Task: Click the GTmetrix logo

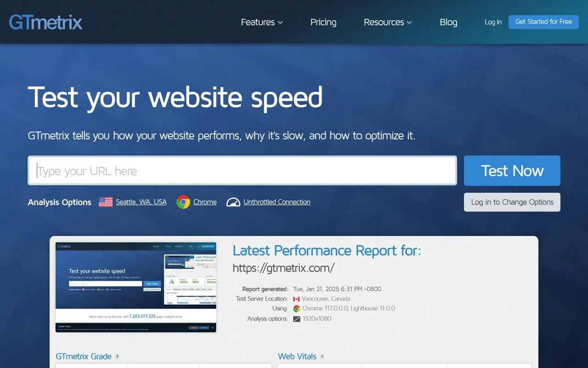Action: click(x=46, y=22)
